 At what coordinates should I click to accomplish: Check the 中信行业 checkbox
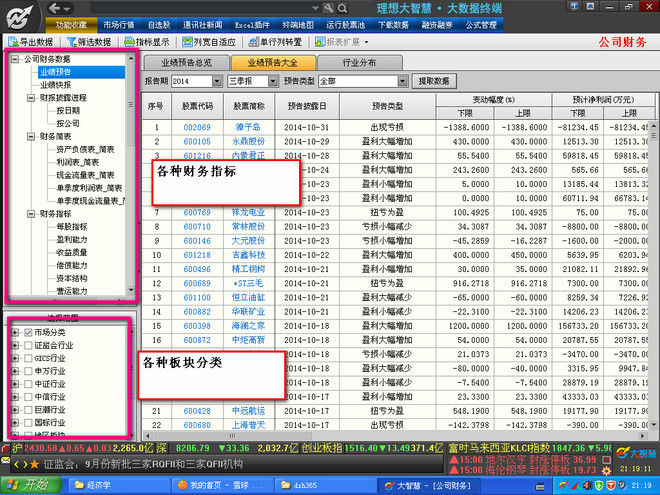click(x=28, y=397)
